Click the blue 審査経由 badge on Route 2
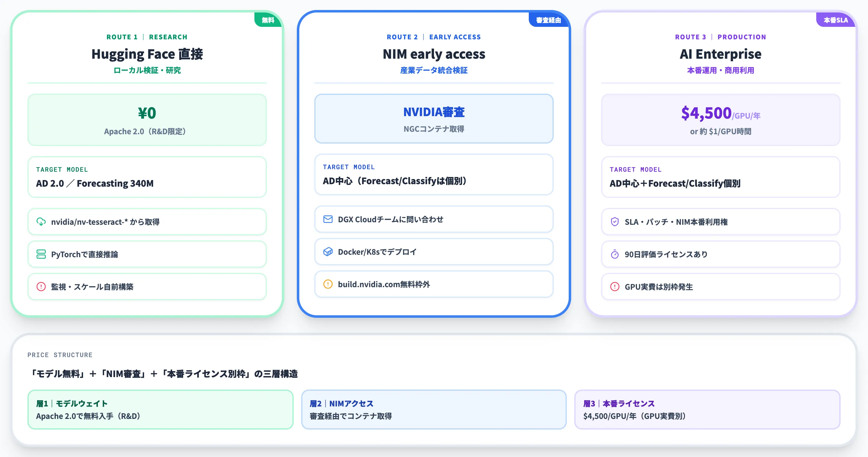 548,20
